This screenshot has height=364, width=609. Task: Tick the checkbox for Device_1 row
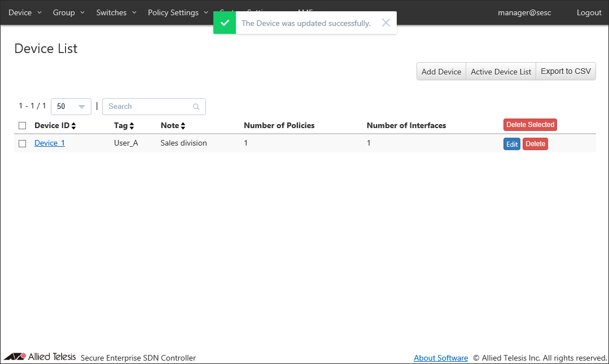click(x=22, y=143)
